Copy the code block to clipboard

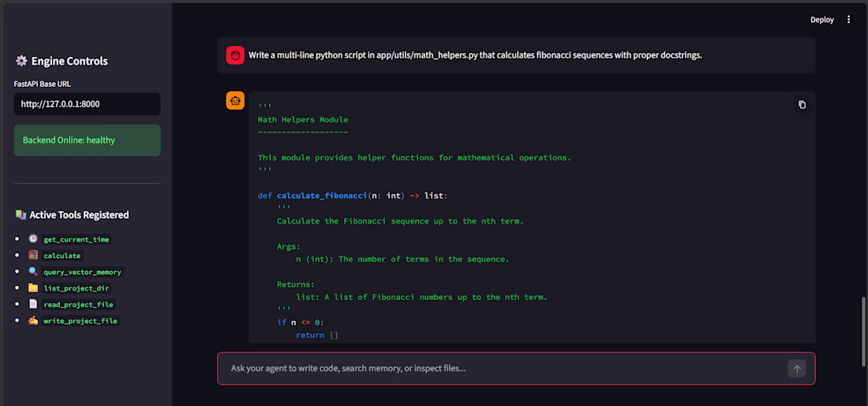(803, 104)
